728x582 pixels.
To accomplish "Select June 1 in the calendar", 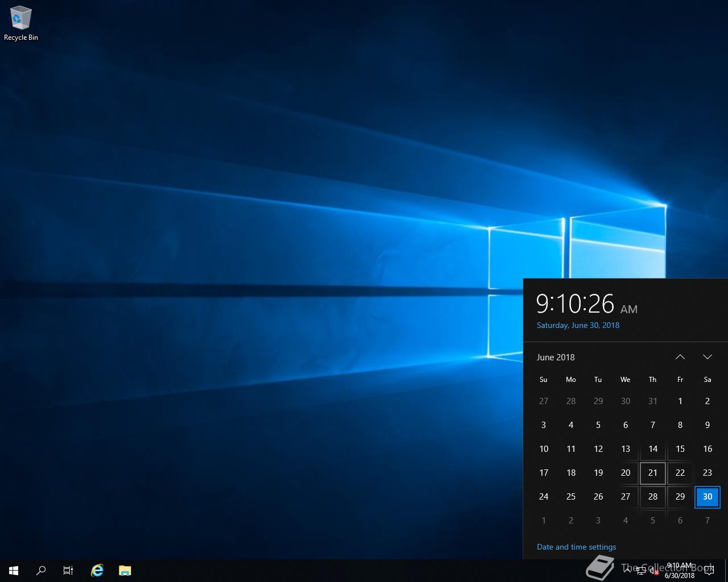I will pyautogui.click(x=680, y=401).
